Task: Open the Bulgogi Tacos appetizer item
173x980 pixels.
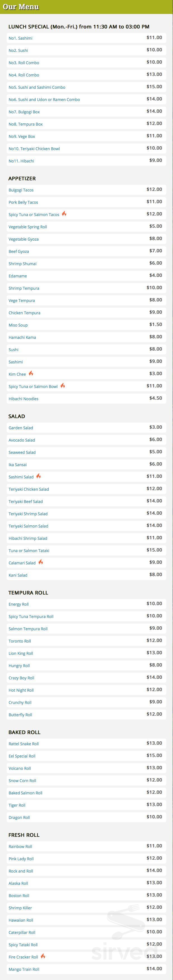Action: (x=86, y=190)
